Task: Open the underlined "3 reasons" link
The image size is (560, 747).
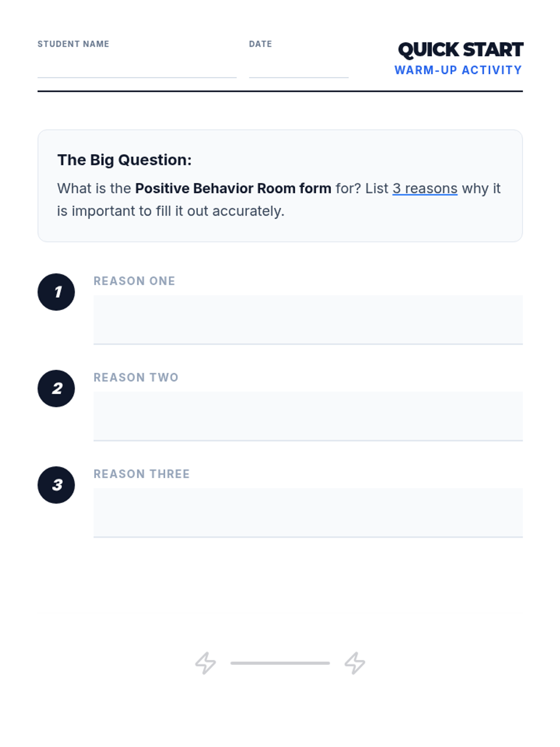Action: click(425, 189)
